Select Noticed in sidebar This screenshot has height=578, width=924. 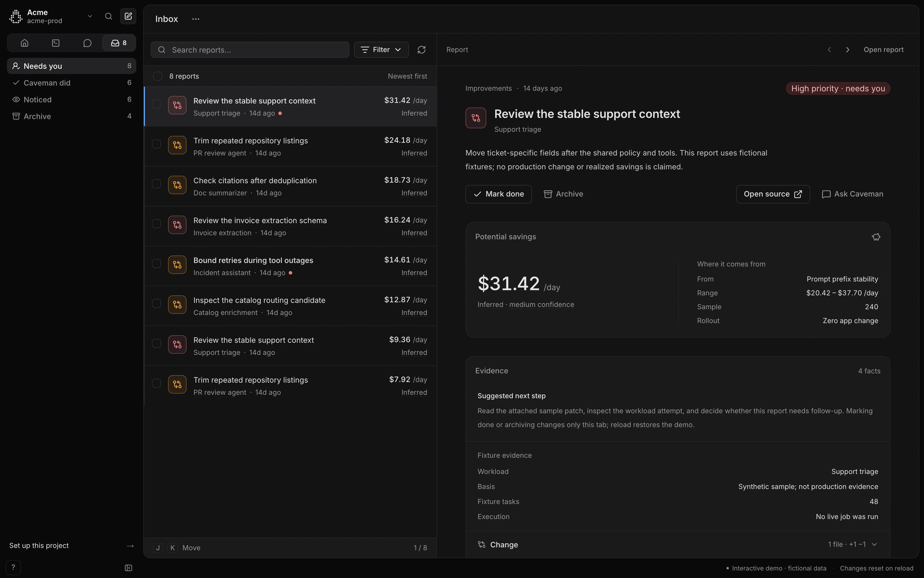pyautogui.click(x=71, y=99)
